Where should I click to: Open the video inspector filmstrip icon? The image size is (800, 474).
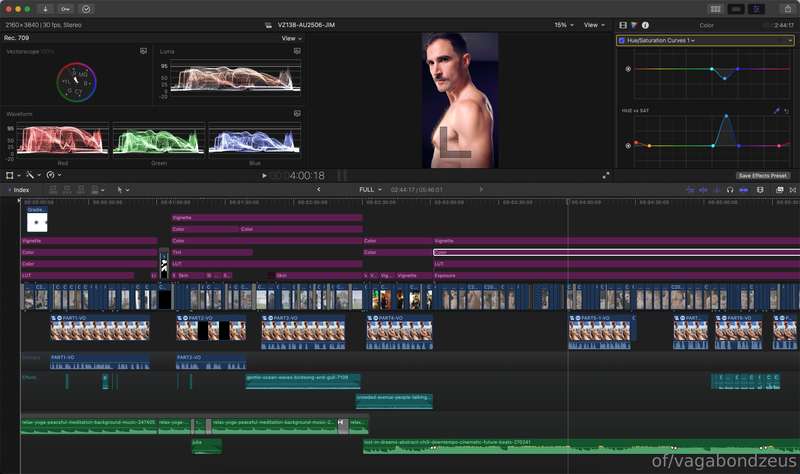click(623, 25)
